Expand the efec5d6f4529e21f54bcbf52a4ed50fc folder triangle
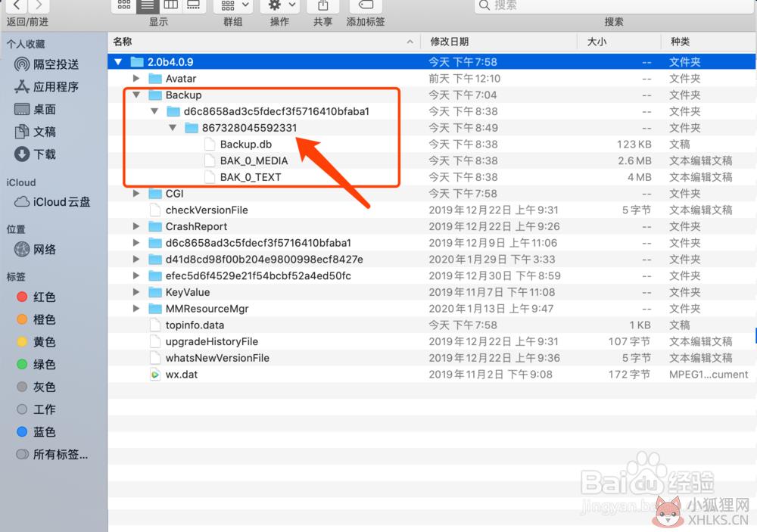757x532 pixels. click(136, 275)
